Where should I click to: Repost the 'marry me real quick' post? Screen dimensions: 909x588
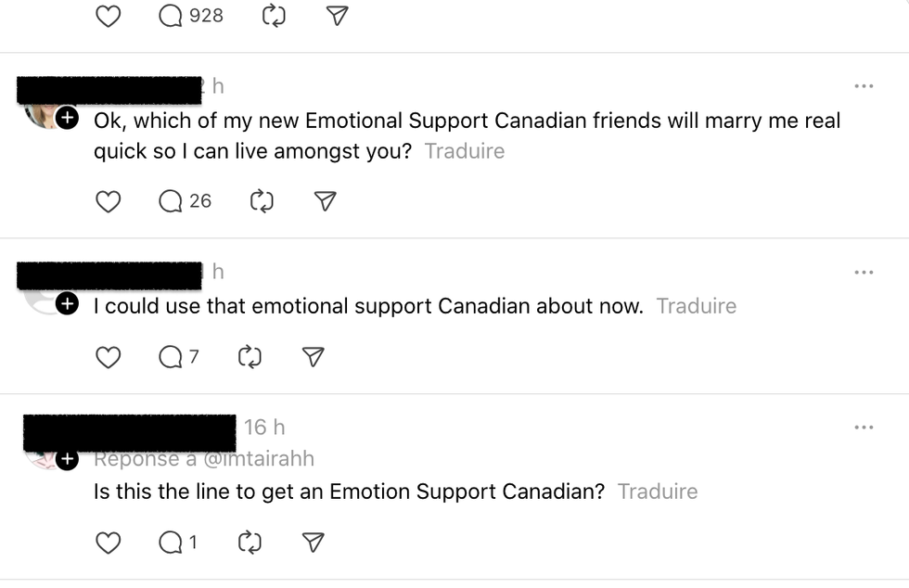(x=262, y=201)
